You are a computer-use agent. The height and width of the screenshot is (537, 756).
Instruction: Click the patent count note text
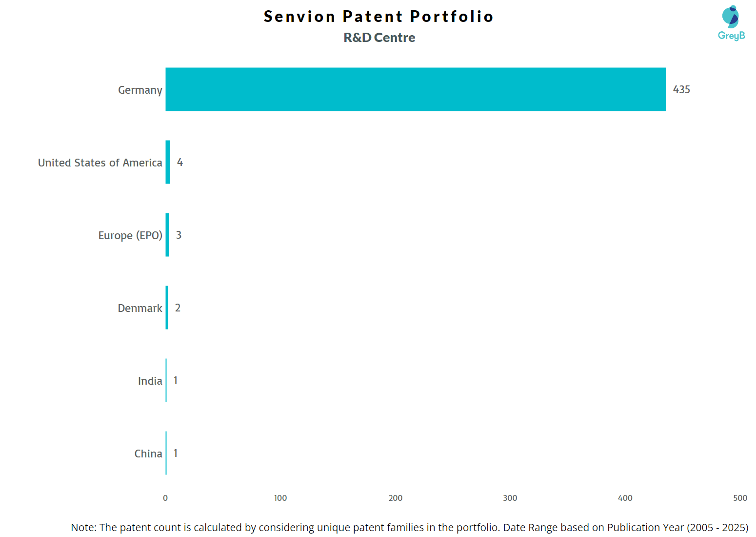point(409,527)
